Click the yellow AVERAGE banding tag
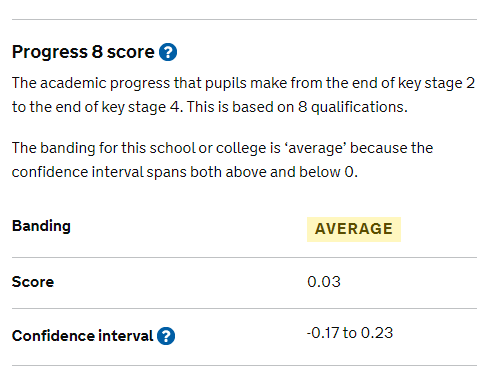487x379 pixels. pyautogui.click(x=354, y=229)
